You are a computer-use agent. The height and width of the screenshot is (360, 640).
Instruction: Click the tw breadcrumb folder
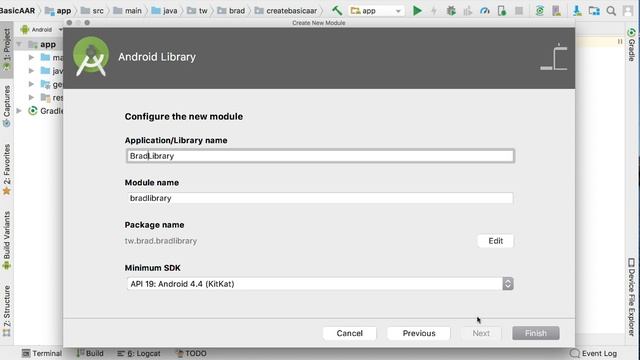coord(197,11)
